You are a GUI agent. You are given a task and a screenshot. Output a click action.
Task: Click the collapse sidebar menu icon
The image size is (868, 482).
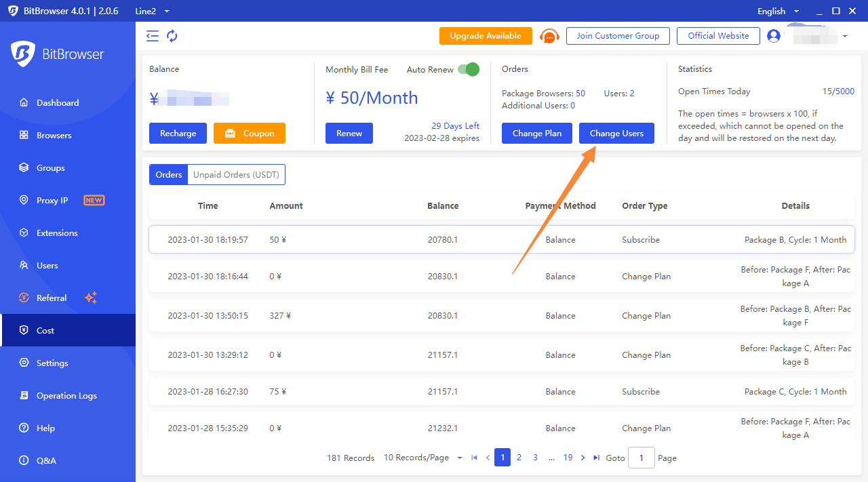point(153,36)
